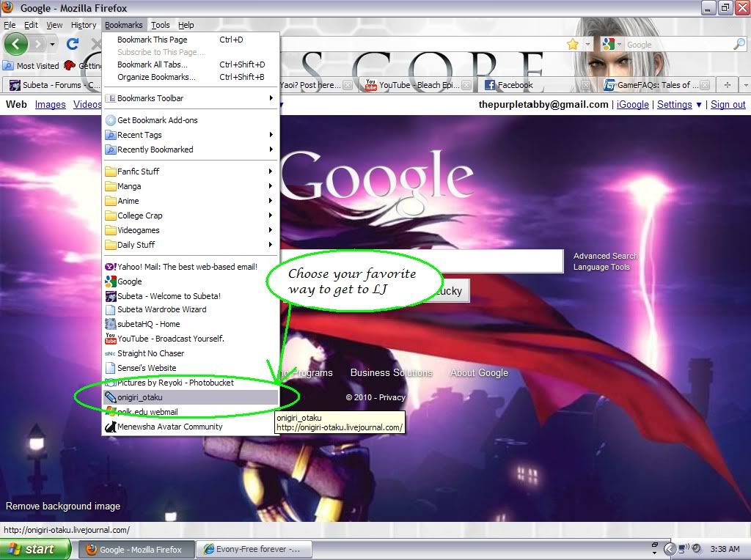The image size is (751, 560).
Task: Click the Yahoo! Mail bookmark icon
Action: pyautogui.click(x=111, y=267)
